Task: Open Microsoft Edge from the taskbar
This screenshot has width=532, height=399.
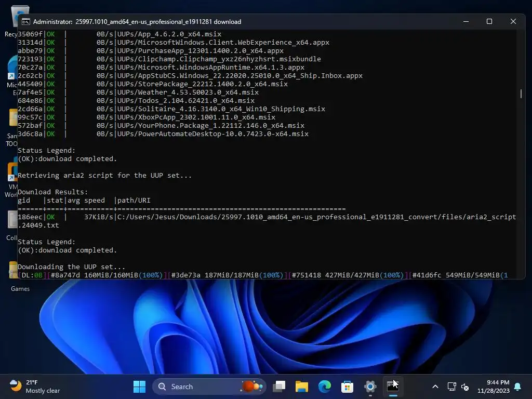Action: pos(325,387)
